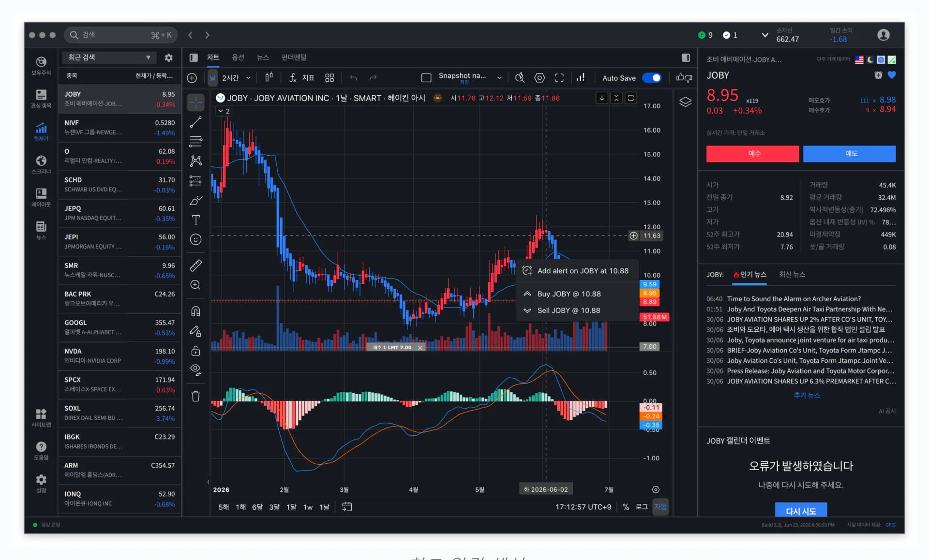Viewport: 929px width, 560px height.
Task: Open the hexagon chart settings icon
Action: coord(539,78)
